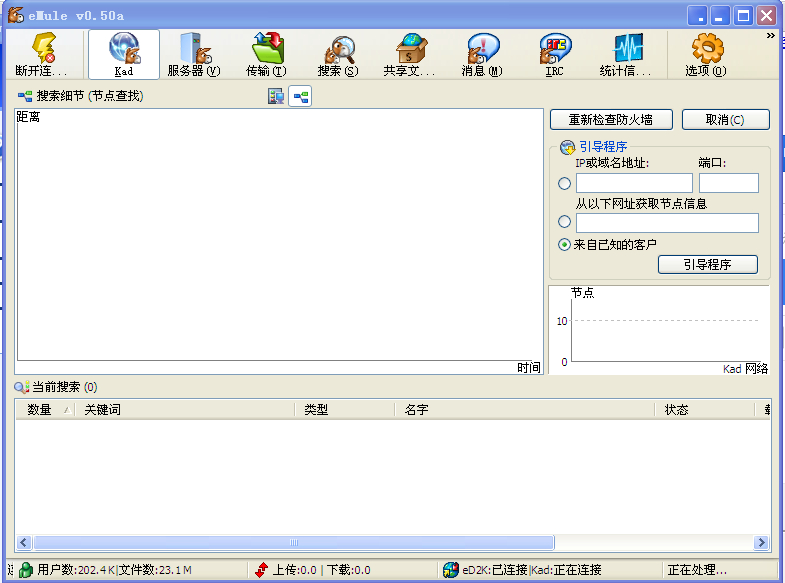This screenshot has height=583, width=785.
Task: Open the Servers (服务器) toolbar button
Action: click(194, 54)
